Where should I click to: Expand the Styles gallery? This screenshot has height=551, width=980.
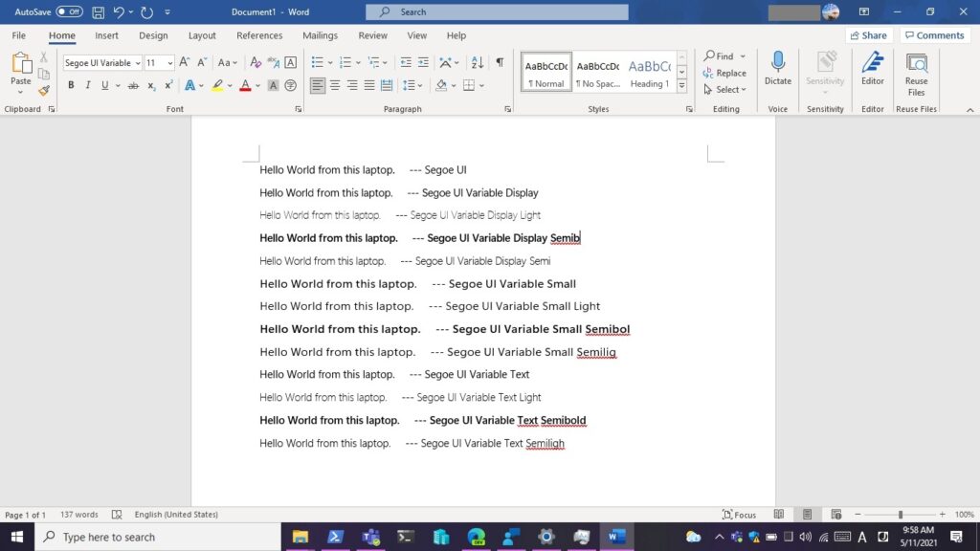tap(681, 84)
